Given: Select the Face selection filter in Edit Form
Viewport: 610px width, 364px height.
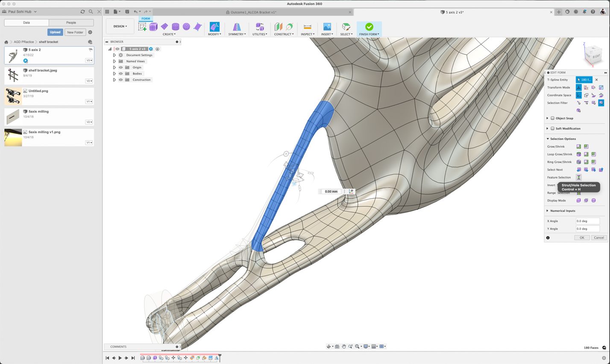Looking at the screenshot, I should 593,102.
